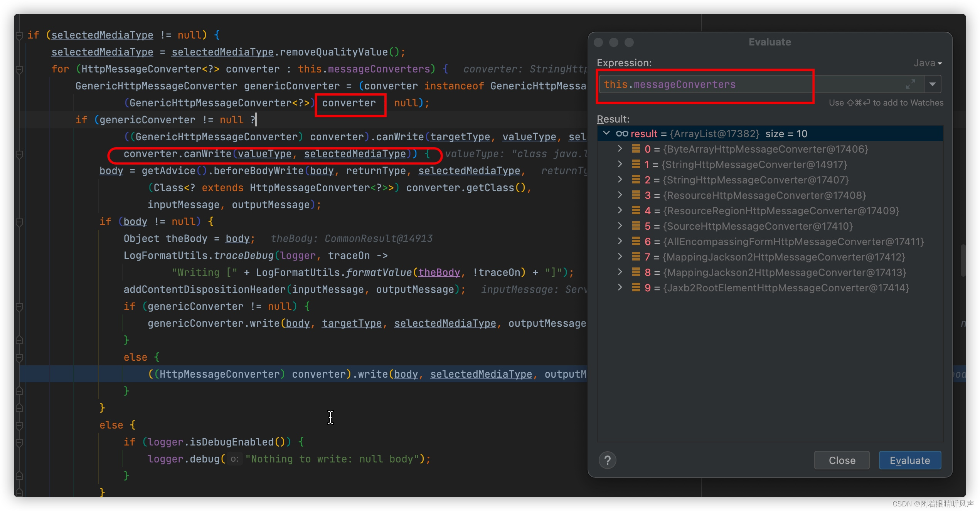This screenshot has width=980, height=511.
Task: Fold the for-loop over messageConverters
Action: tap(19, 69)
